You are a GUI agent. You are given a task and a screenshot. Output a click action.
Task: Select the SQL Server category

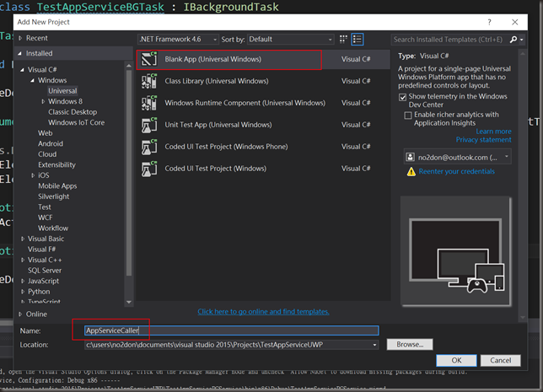click(x=45, y=271)
